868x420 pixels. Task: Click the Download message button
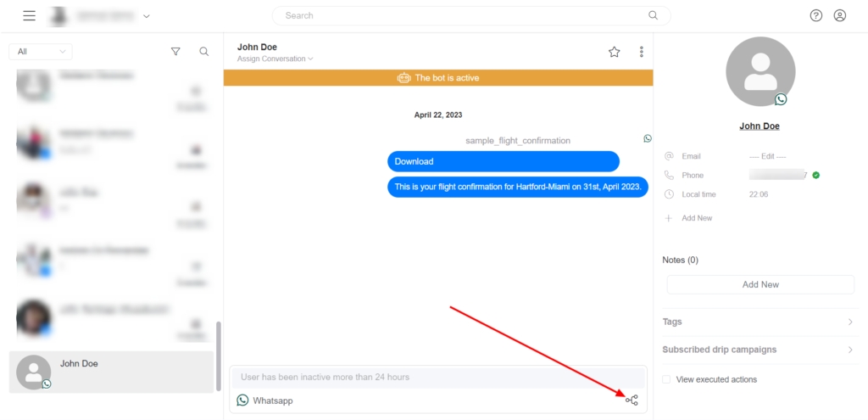pos(503,161)
